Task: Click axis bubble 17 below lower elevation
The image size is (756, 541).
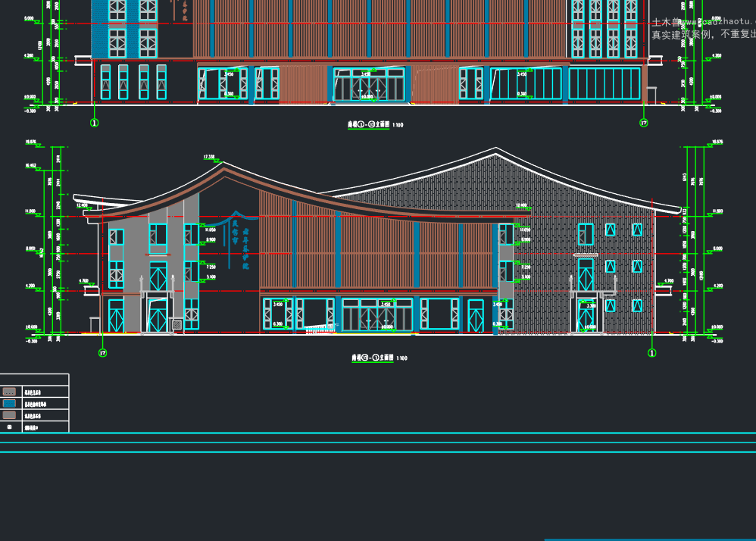Action: point(103,353)
